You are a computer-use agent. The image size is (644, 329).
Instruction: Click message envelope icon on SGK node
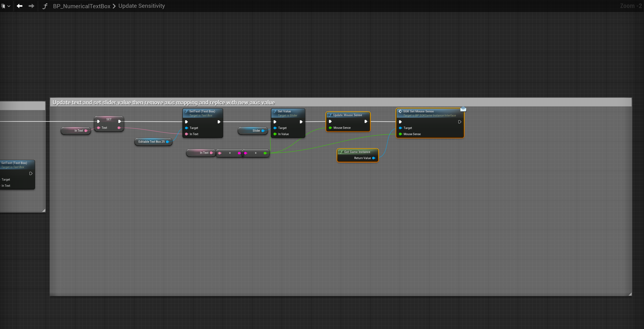pos(463,109)
